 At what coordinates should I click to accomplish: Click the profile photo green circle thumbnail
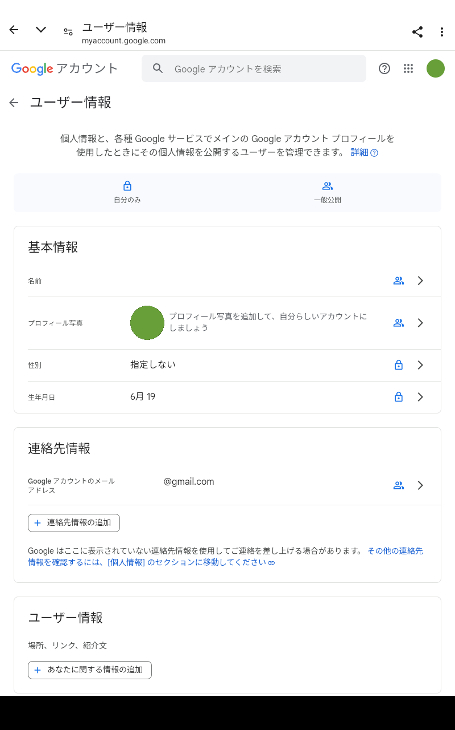(147, 323)
